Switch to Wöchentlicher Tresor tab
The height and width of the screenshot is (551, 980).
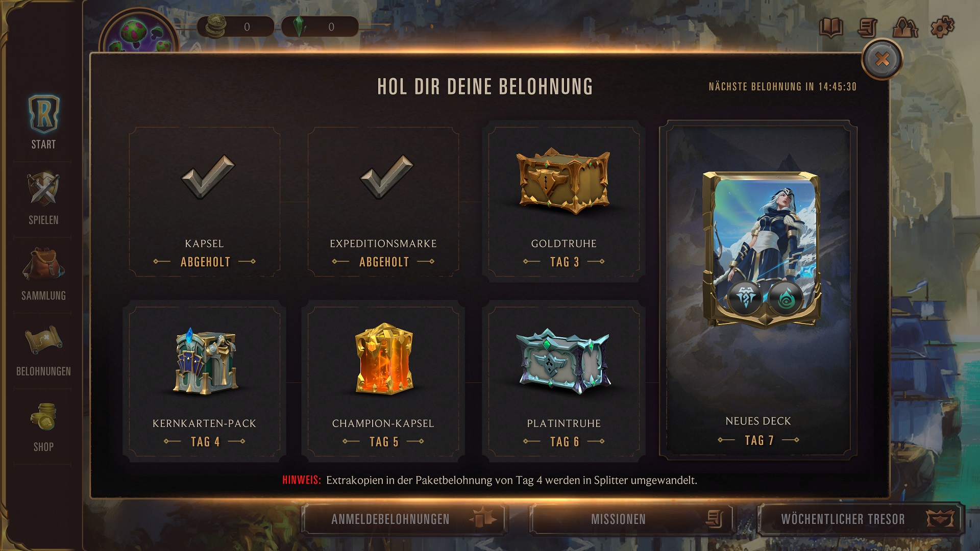click(861, 519)
